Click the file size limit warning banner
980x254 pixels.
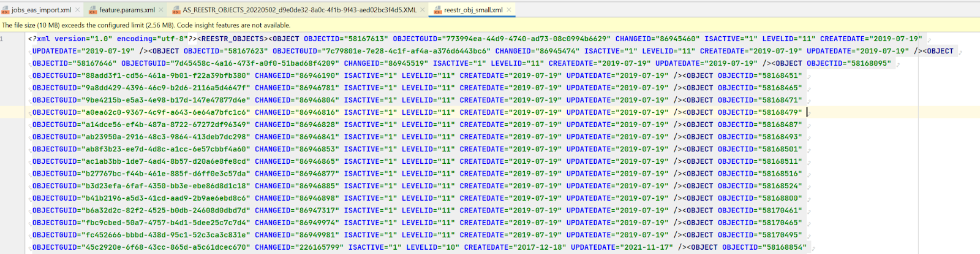tap(490, 25)
